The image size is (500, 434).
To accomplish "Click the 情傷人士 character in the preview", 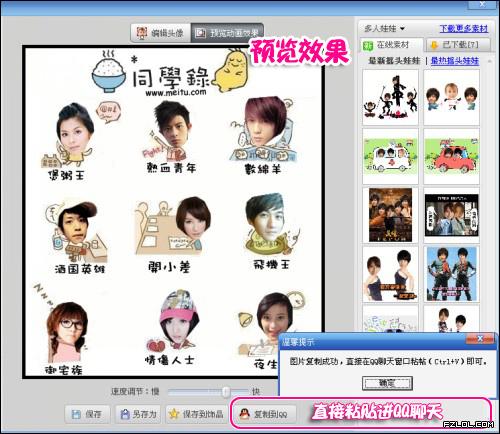I will point(173,328).
